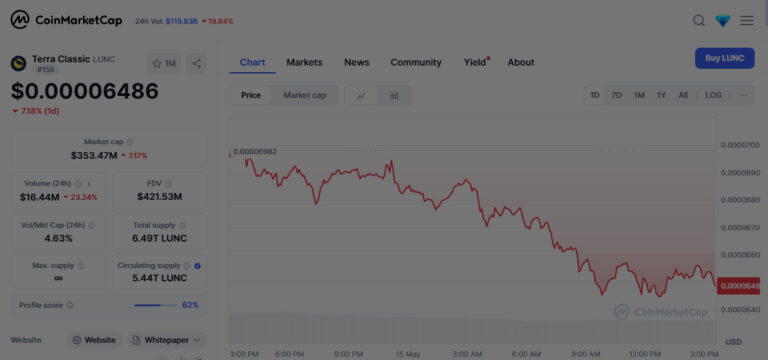768x360 pixels.
Task: Click the 15 May time axis label
Action: [x=408, y=354]
